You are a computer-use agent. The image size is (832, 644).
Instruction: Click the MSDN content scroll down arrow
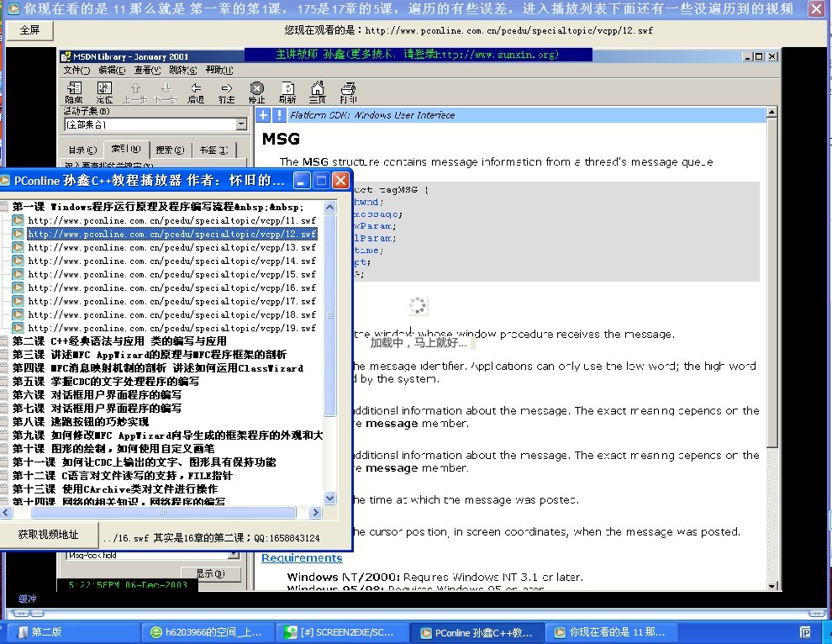[x=772, y=586]
